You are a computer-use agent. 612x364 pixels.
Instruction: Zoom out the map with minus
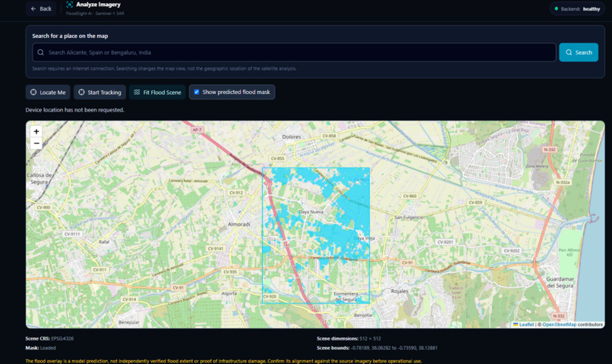[x=36, y=143]
